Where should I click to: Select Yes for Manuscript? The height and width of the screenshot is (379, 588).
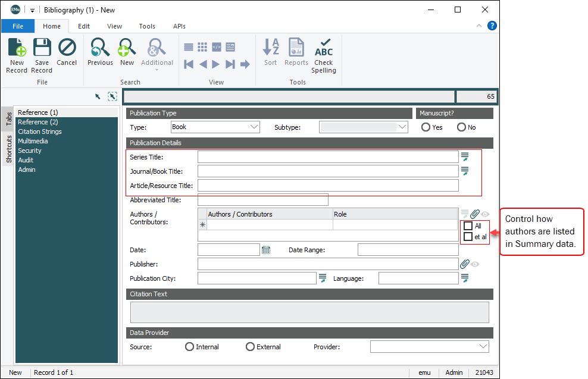click(426, 127)
